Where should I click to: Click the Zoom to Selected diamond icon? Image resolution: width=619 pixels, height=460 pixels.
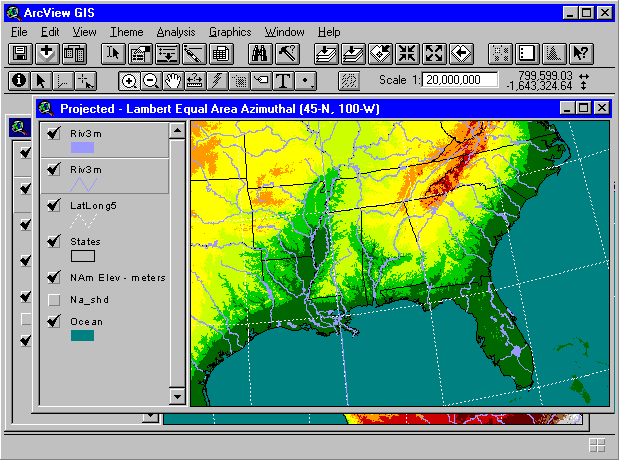380,54
